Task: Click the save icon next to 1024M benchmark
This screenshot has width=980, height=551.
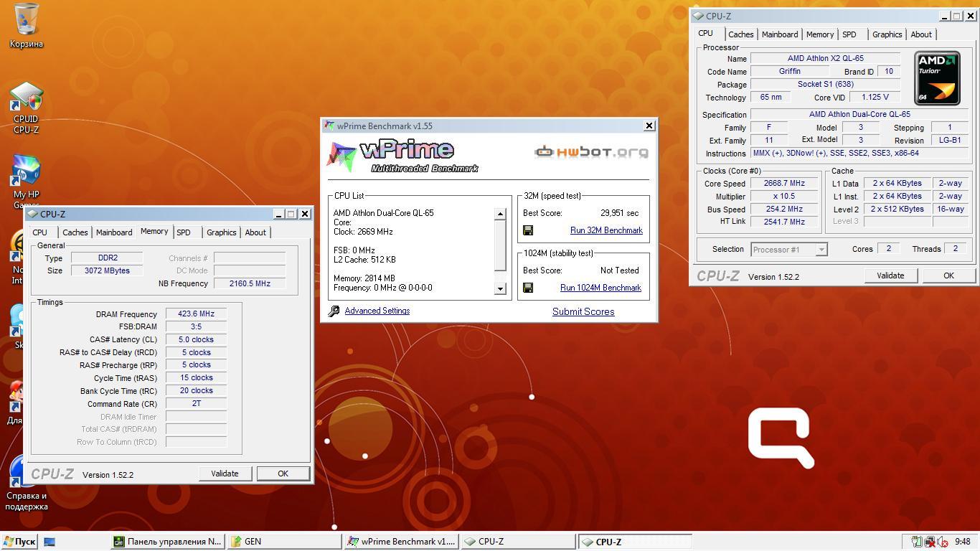Action: click(x=528, y=288)
